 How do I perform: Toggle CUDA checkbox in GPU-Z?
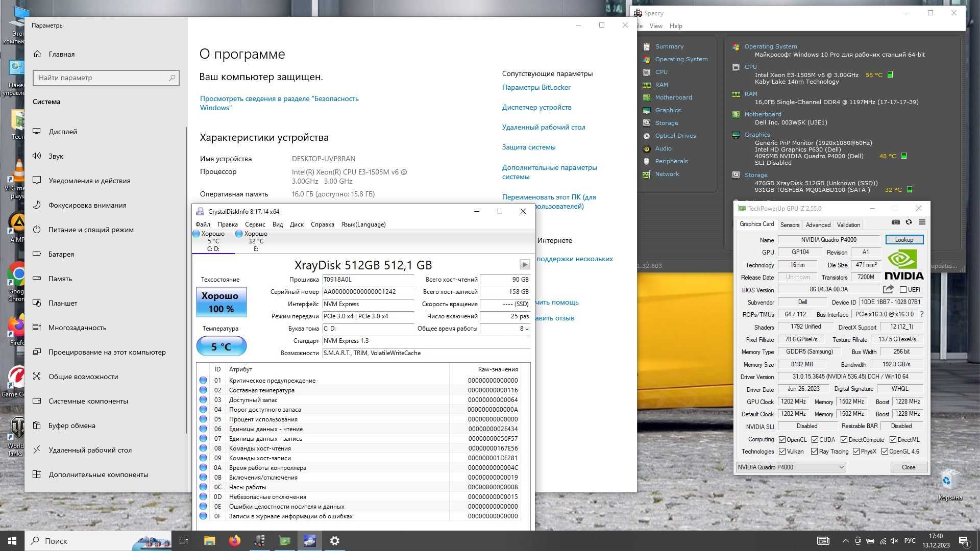[814, 439]
